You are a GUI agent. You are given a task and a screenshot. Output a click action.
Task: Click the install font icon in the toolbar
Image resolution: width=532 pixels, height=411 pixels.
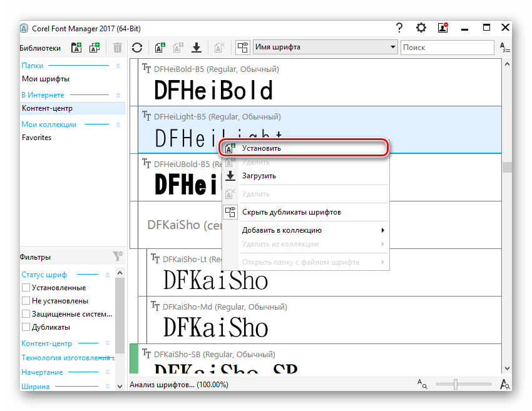[x=160, y=48]
